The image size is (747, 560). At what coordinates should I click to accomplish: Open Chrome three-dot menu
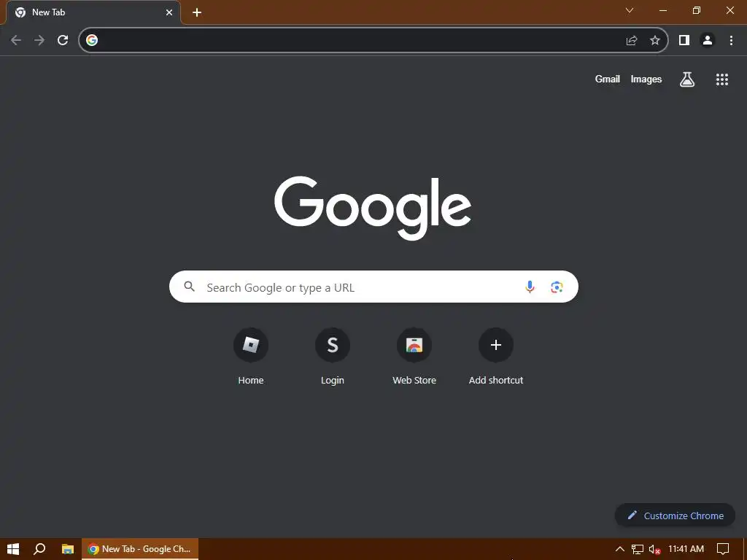(731, 41)
